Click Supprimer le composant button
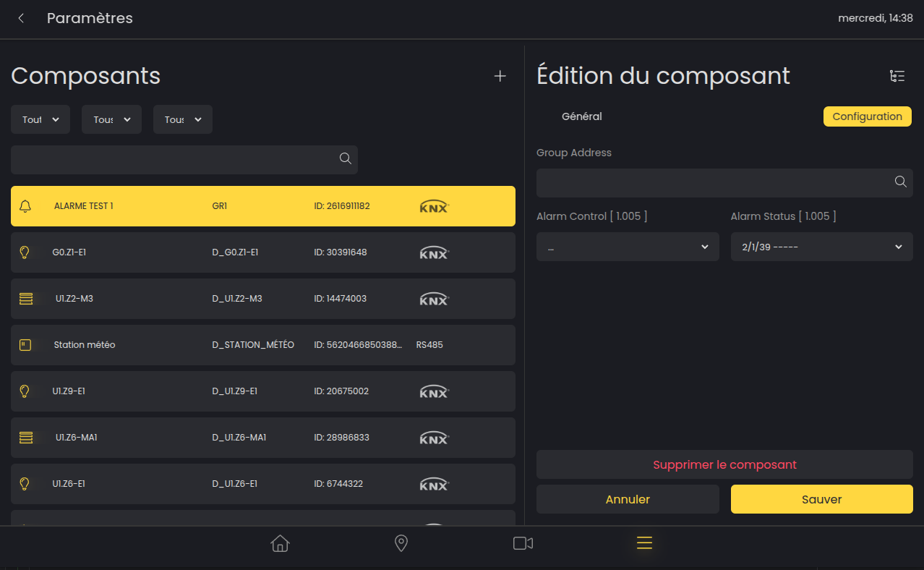The width and height of the screenshot is (924, 570). 724,464
